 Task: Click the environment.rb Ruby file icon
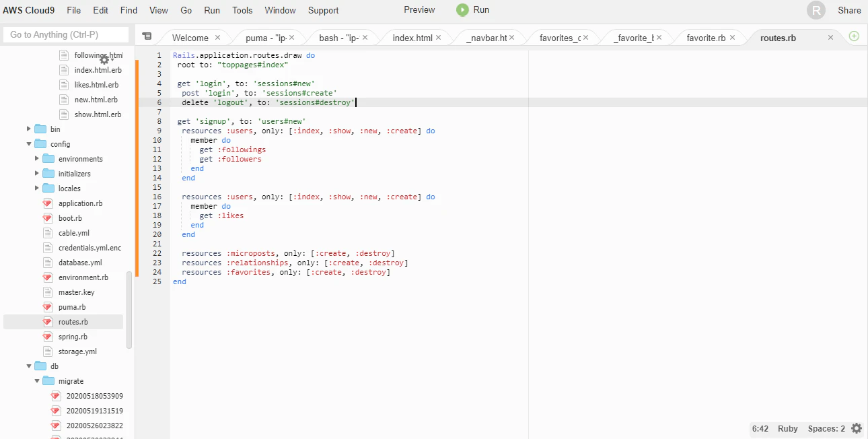coord(48,277)
